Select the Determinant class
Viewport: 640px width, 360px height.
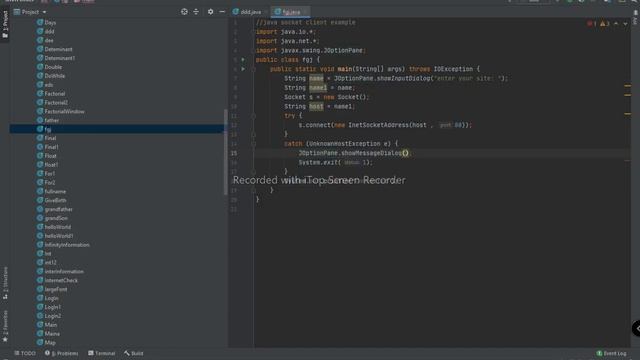click(x=55, y=49)
